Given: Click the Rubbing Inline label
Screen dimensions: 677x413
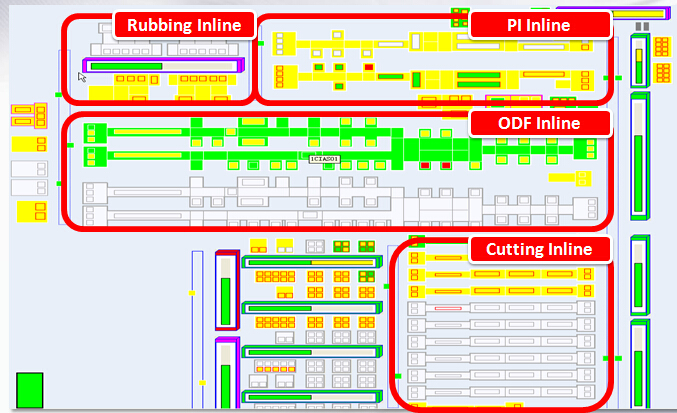Looking at the screenshot, I should click(184, 25).
